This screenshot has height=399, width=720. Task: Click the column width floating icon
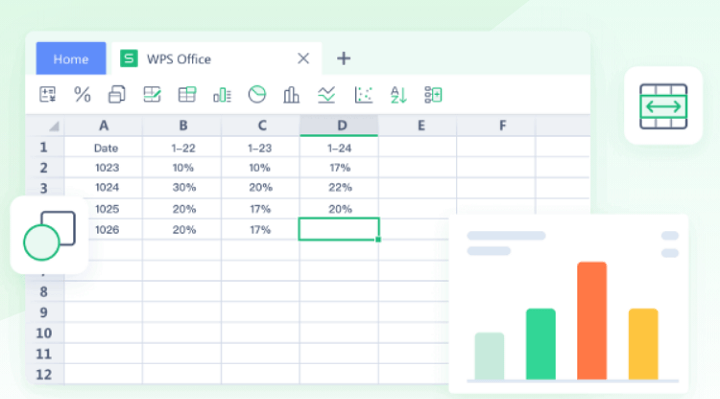point(663,106)
